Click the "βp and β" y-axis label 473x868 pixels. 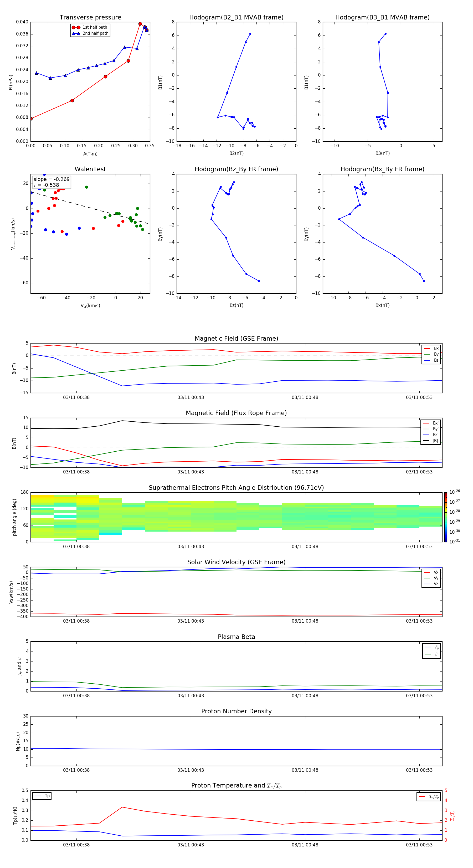pyautogui.click(x=19, y=667)
